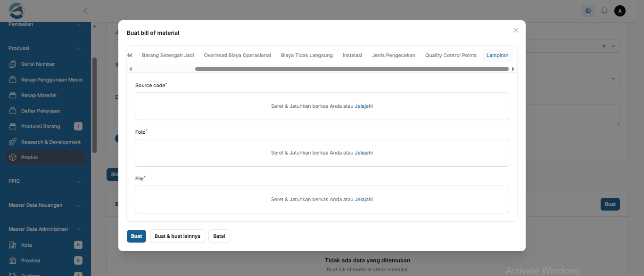Open Research & Development section

coord(46,142)
